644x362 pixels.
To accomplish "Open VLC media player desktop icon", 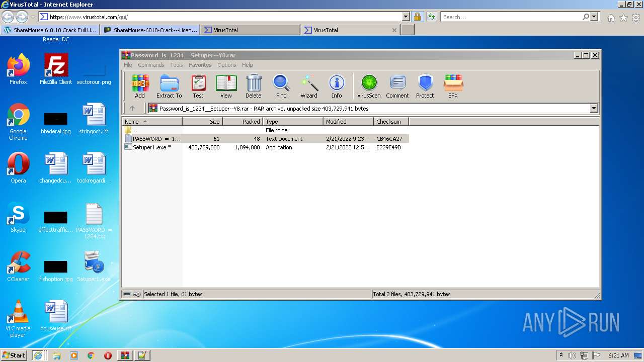I will pyautogui.click(x=18, y=319).
